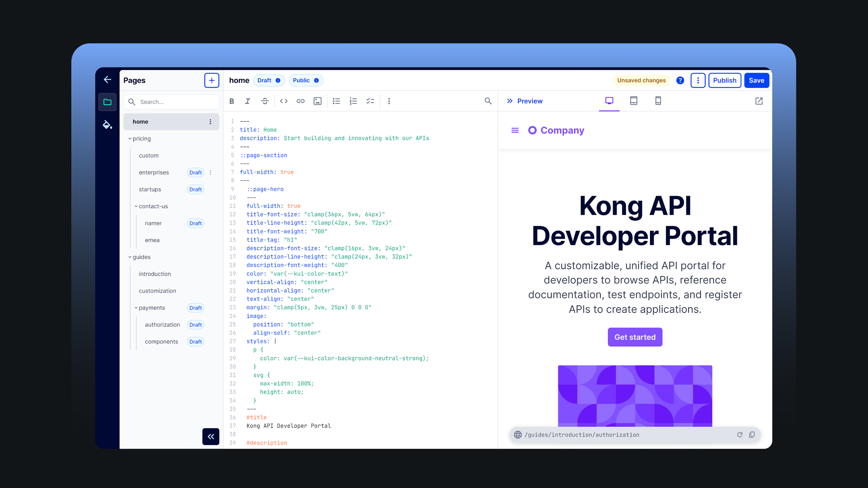Search within the editor content
Viewport: 868px width, 488px height.
tap(488, 101)
